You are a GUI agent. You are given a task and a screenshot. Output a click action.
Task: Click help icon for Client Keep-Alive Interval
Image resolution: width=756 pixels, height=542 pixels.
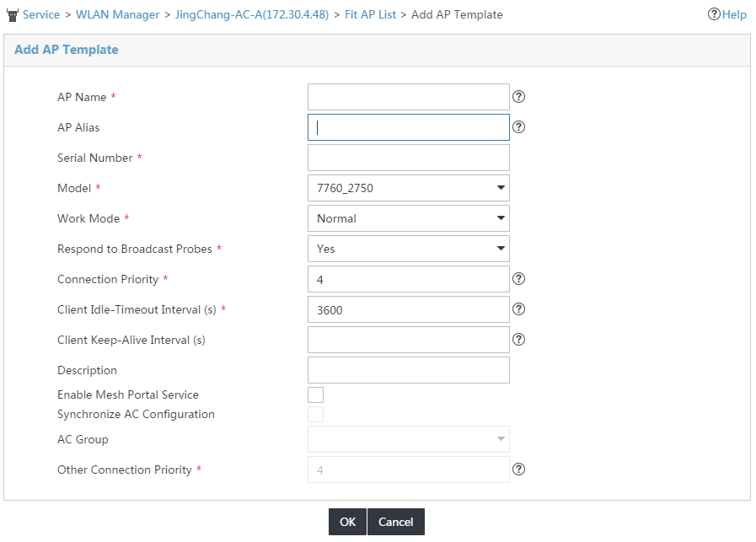[x=518, y=340]
